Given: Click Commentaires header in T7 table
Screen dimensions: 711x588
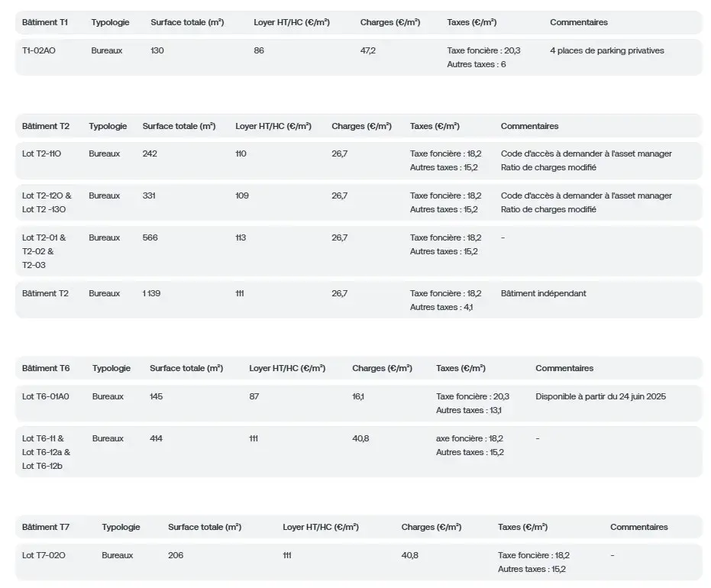Looking at the screenshot, I should 639,527.
